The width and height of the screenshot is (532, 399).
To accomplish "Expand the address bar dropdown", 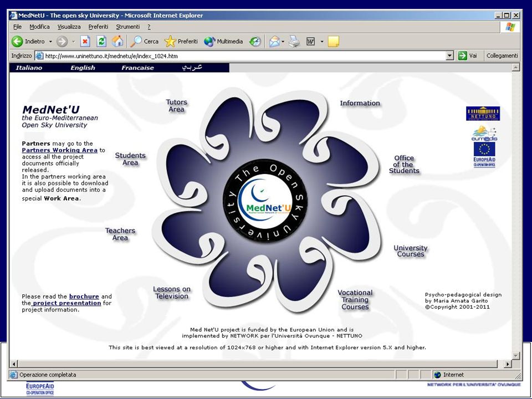I will (x=449, y=55).
